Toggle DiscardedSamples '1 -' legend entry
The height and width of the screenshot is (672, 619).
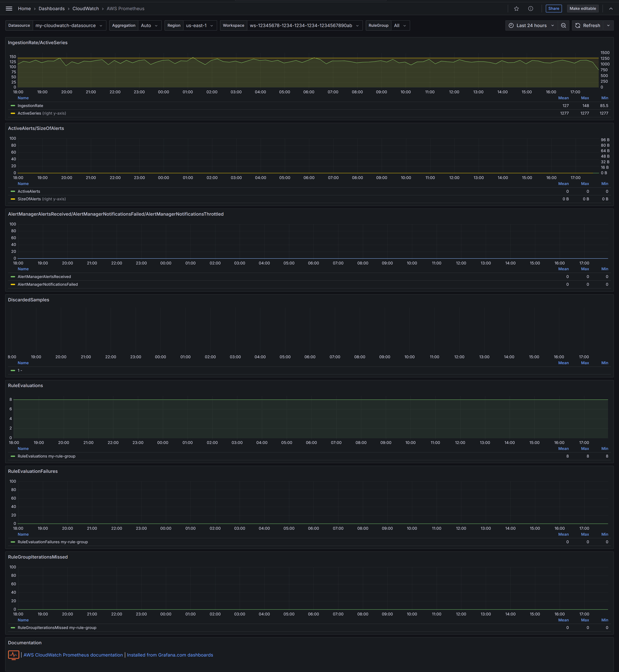click(20, 370)
